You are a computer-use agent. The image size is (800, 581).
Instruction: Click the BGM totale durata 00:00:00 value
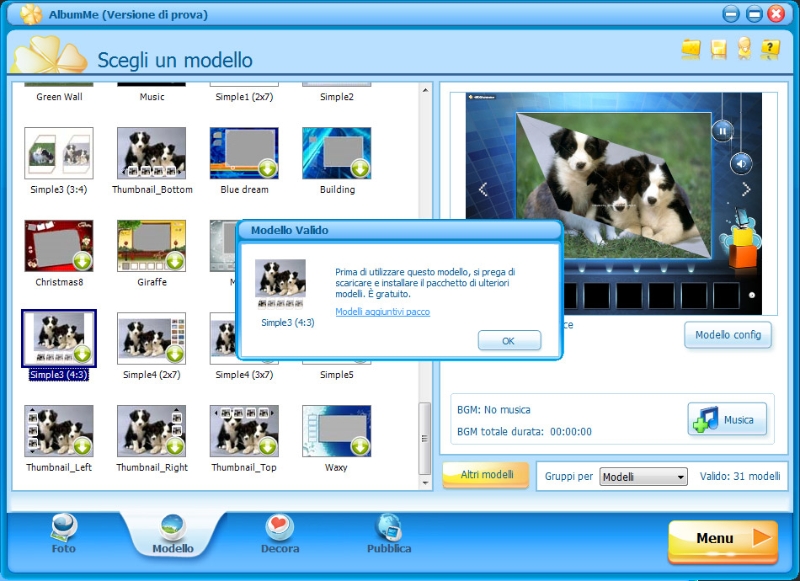click(x=571, y=432)
